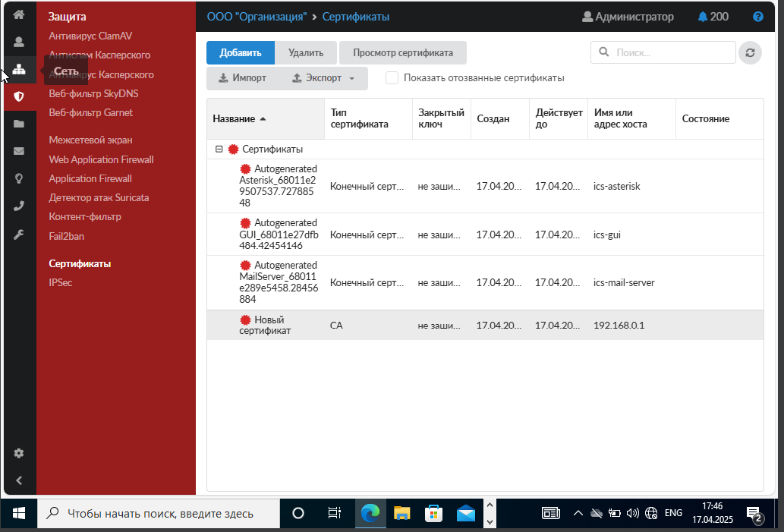Click the notification bell showing 200
The image size is (784, 532).
click(713, 17)
